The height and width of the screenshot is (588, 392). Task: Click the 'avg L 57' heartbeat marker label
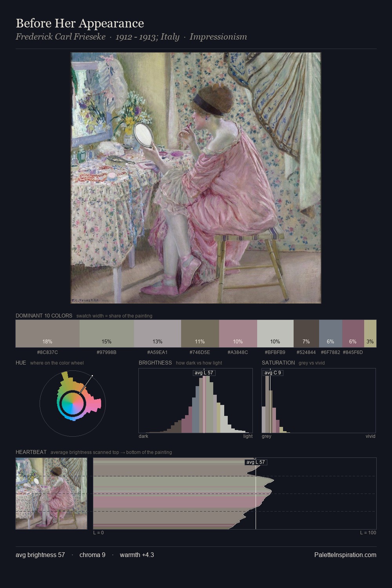coord(256,462)
